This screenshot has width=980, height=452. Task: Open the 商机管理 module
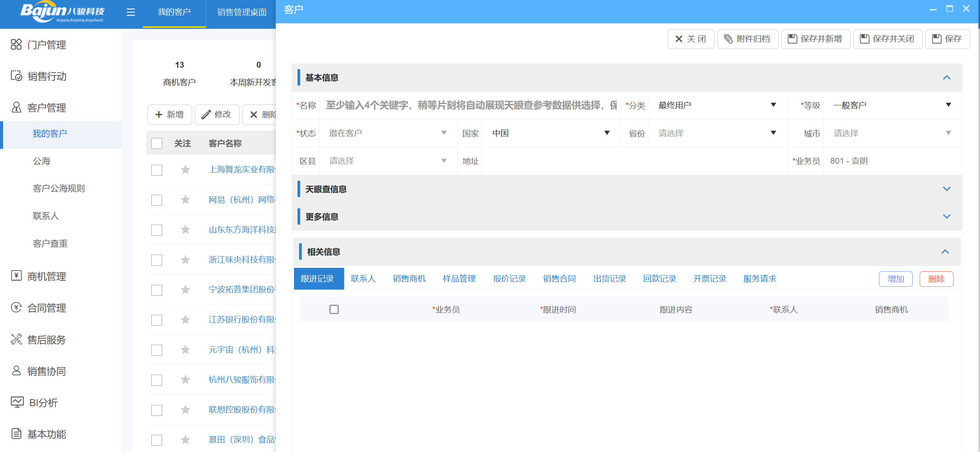(x=46, y=276)
